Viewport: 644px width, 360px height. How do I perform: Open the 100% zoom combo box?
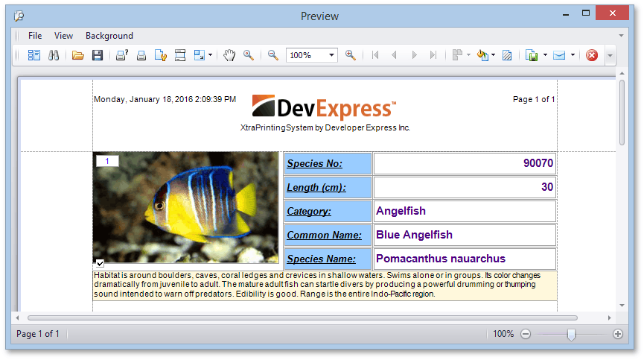click(x=312, y=55)
